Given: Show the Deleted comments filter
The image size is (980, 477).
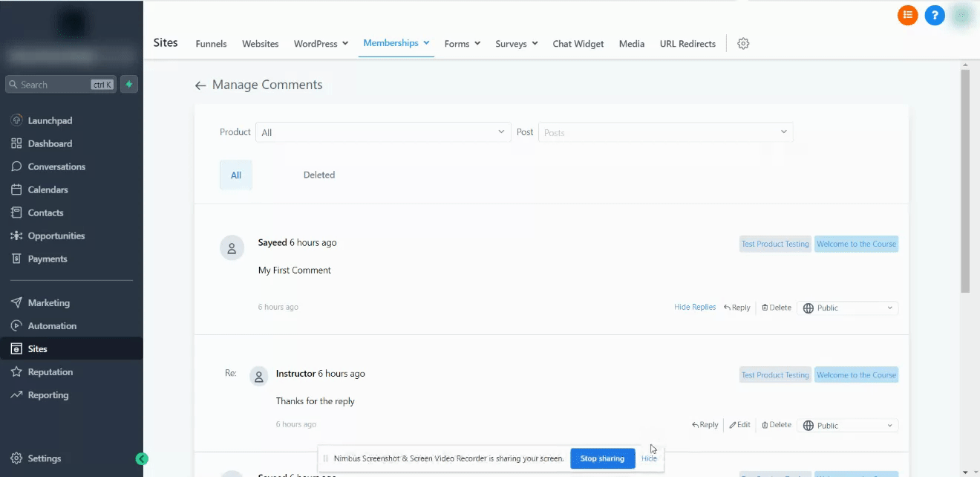Looking at the screenshot, I should click(x=319, y=175).
